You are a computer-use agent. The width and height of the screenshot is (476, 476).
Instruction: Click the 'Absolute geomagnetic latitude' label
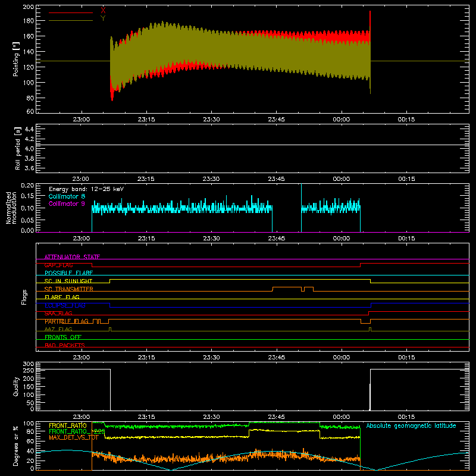tap(411, 425)
